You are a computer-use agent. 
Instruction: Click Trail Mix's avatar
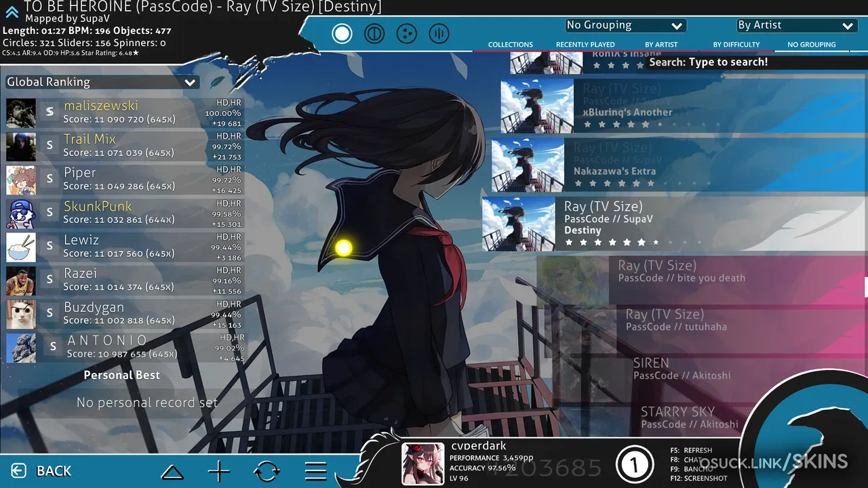(21, 146)
